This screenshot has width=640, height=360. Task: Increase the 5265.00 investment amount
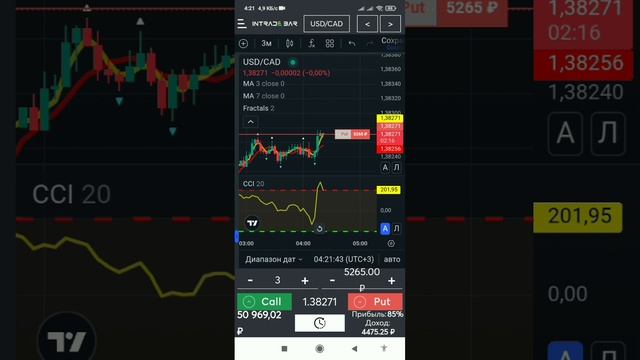tap(391, 280)
